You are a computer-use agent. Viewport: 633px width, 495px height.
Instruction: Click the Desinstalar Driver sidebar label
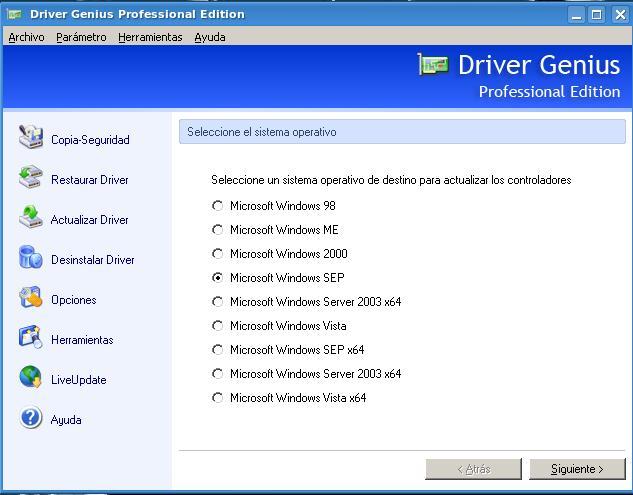[x=93, y=260]
